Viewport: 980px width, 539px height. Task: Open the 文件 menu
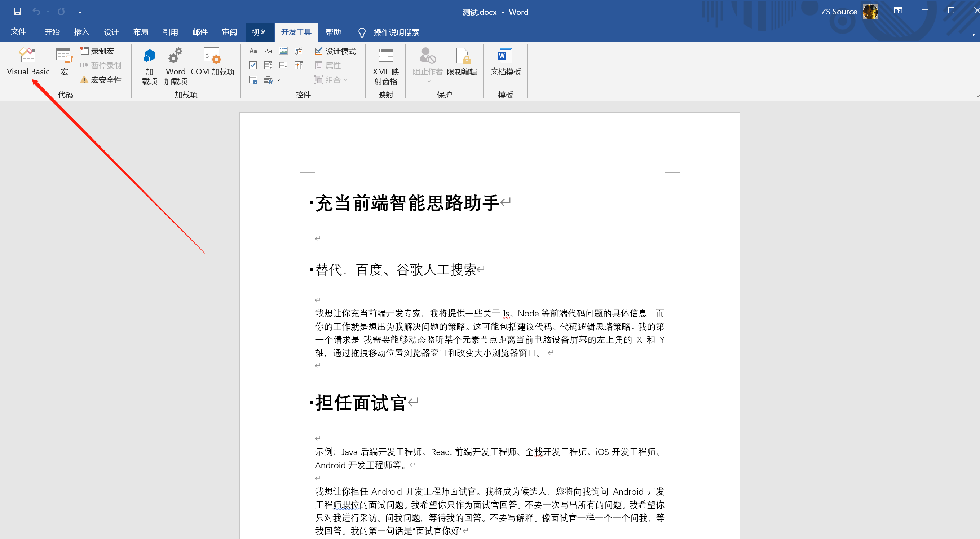tap(18, 32)
